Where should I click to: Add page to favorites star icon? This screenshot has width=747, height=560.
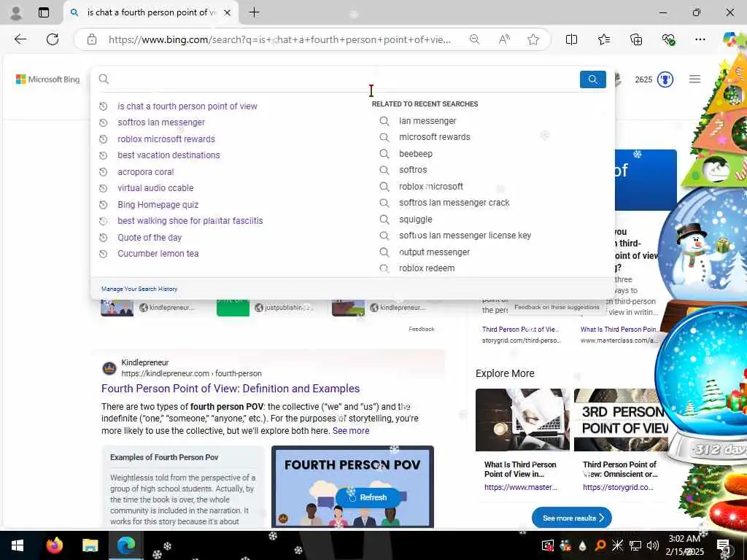533,39
